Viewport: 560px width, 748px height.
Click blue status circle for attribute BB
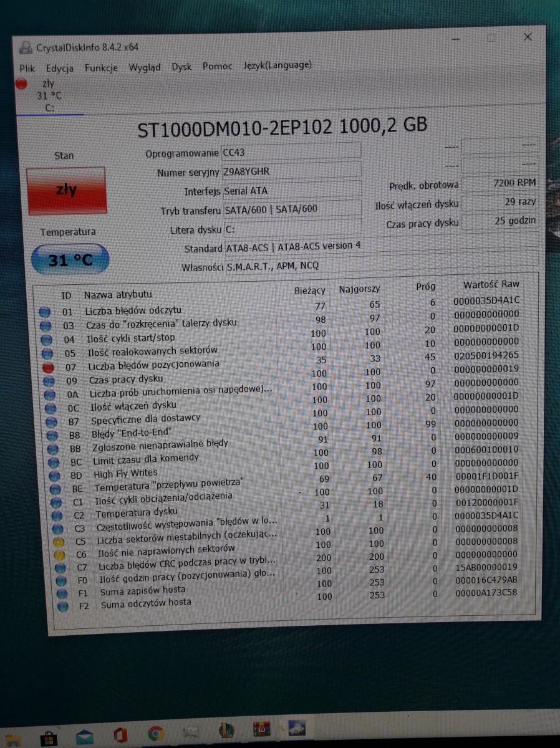(52, 449)
